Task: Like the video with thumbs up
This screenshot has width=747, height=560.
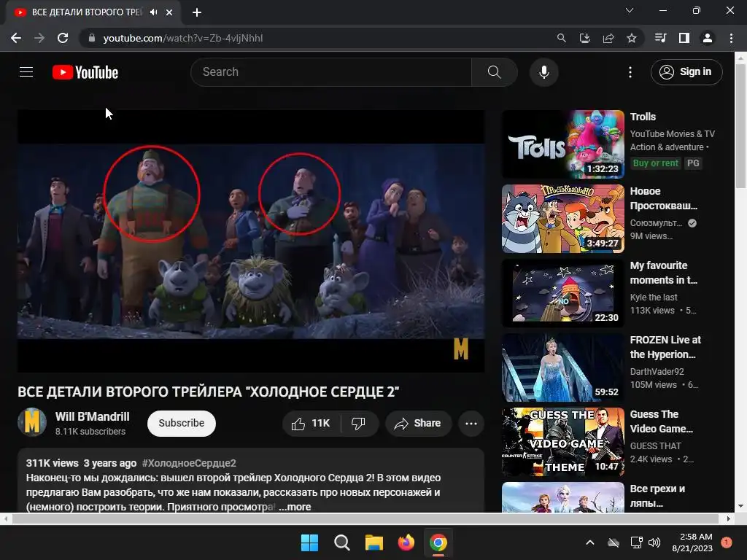Action: [x=311, y=424]
